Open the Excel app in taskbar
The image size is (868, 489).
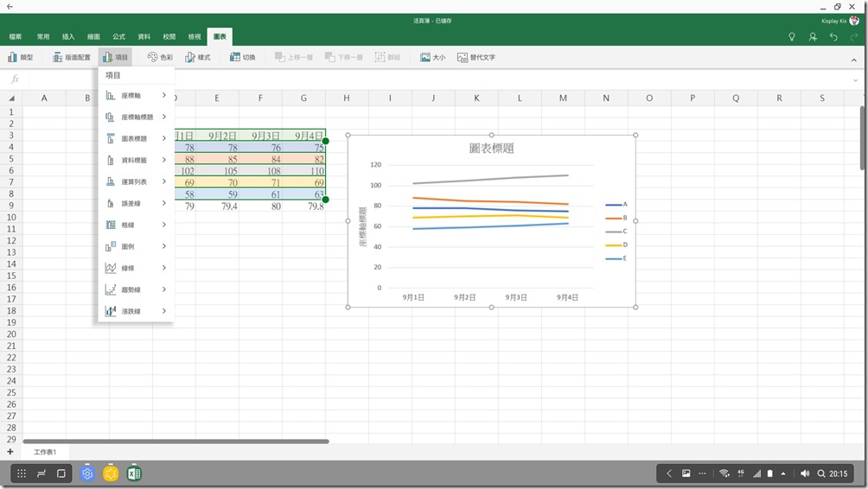point(134,473)
